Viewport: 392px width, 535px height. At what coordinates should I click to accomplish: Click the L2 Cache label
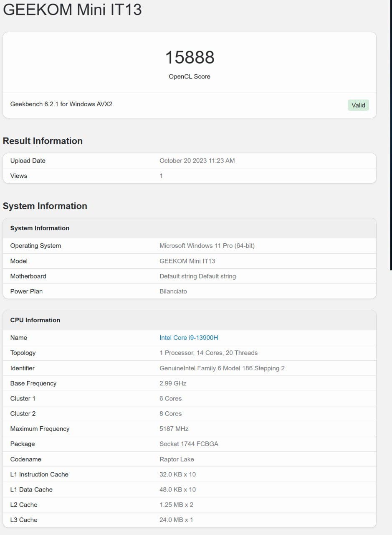click(24, 505)
